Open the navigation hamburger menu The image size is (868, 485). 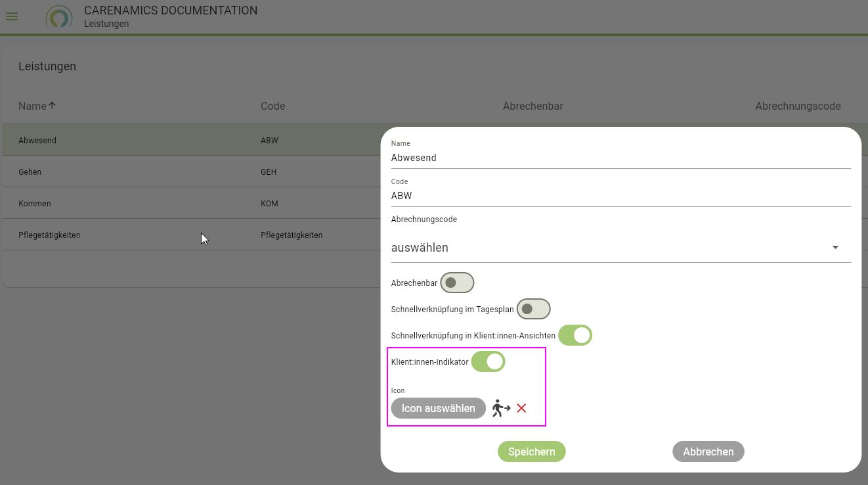[12, 16]
